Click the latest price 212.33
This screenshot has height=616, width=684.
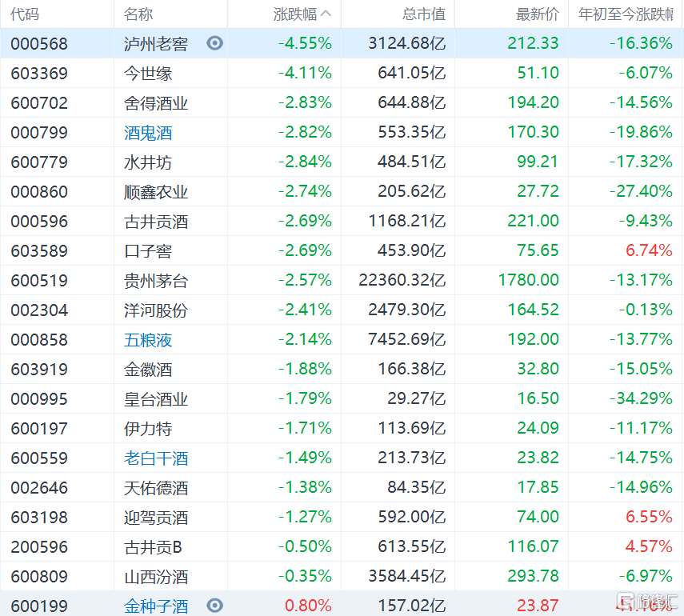coord(533,43)
